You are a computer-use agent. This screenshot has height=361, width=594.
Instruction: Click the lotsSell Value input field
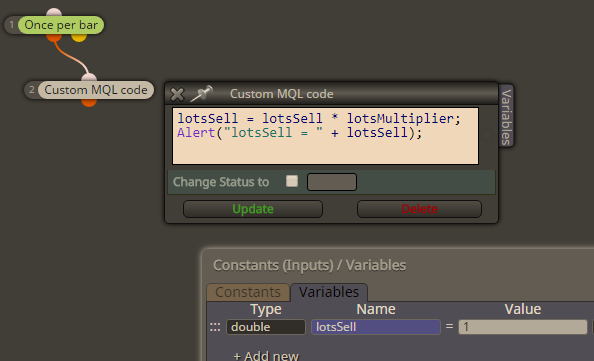[x=523, y=327]
